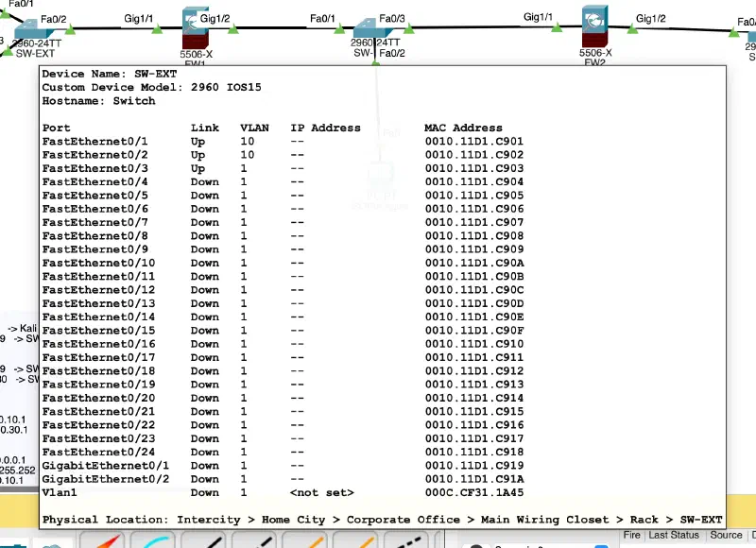Click the '<not set>' IP address value
The height and width of the screenshot is (548, 756).
coord(322,492)
